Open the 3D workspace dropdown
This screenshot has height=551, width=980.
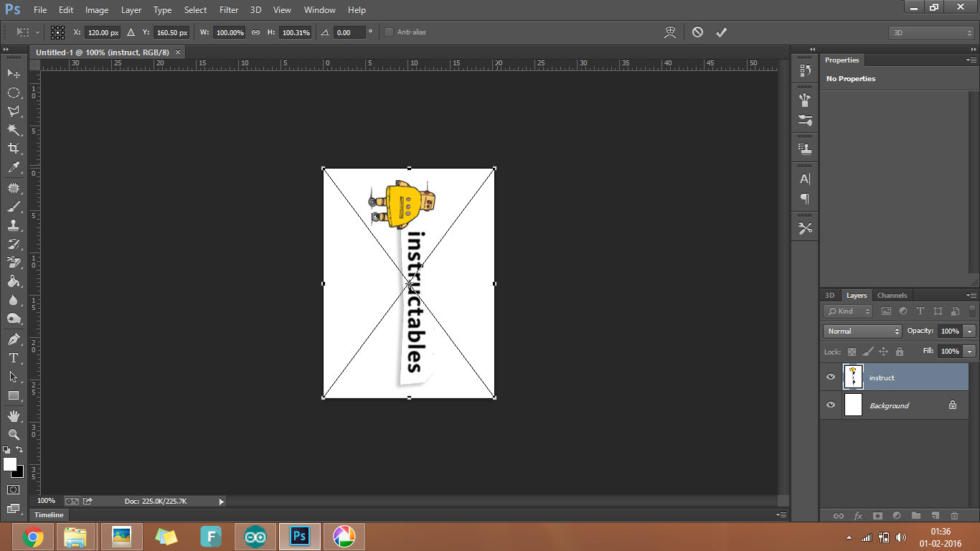tap(931, 32)
